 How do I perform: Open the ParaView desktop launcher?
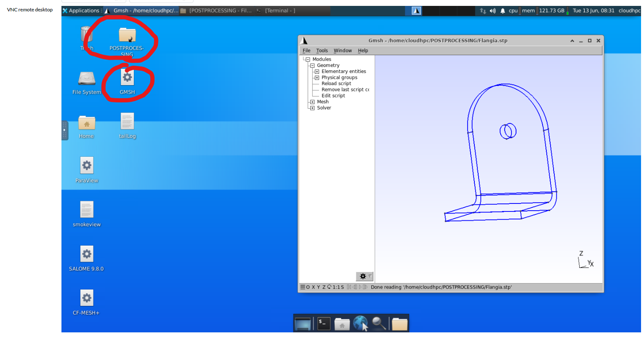[x=87, y=166]
